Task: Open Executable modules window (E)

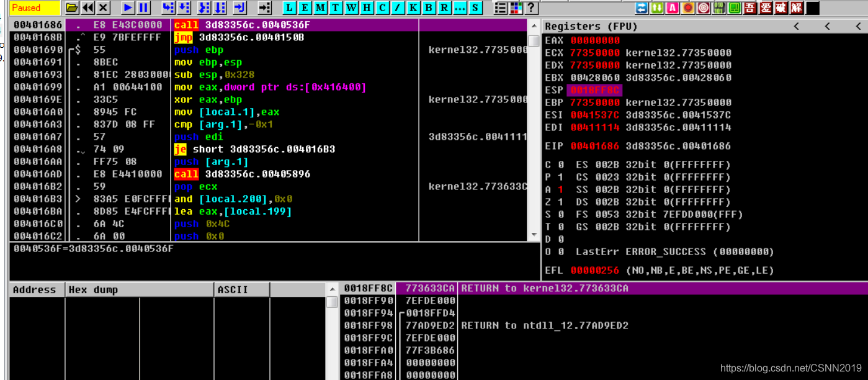Action: point(305,8)
